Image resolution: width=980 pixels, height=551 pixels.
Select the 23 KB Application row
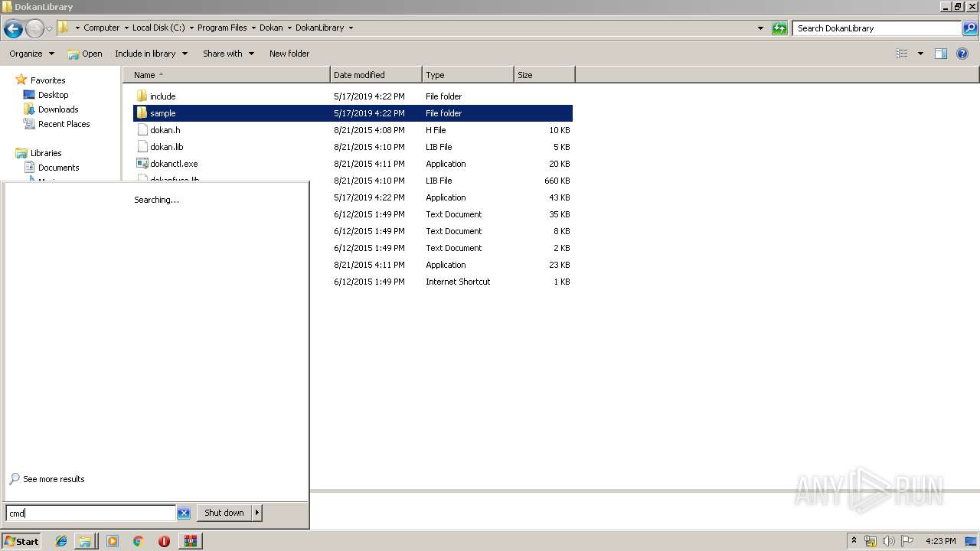click(441, 265)
